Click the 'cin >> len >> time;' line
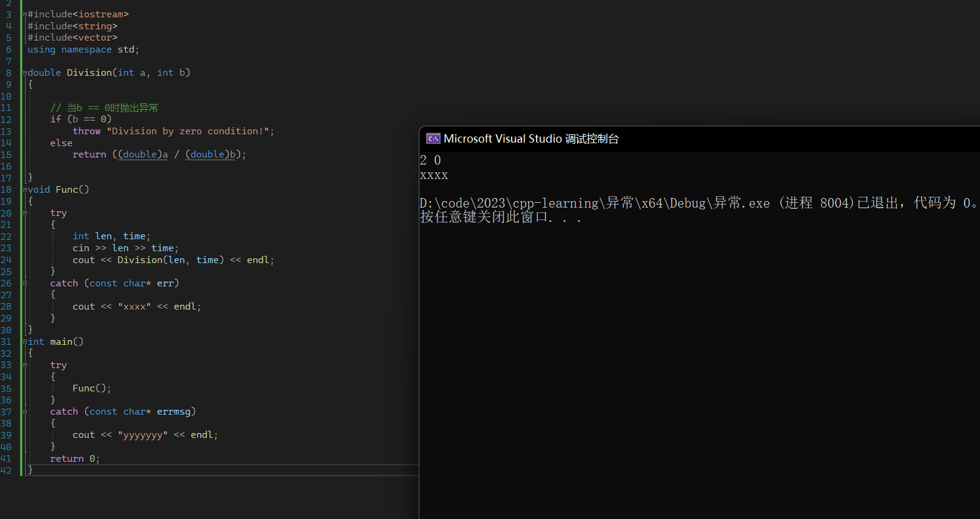Screen dimensions: 980x519 point(126,248)
